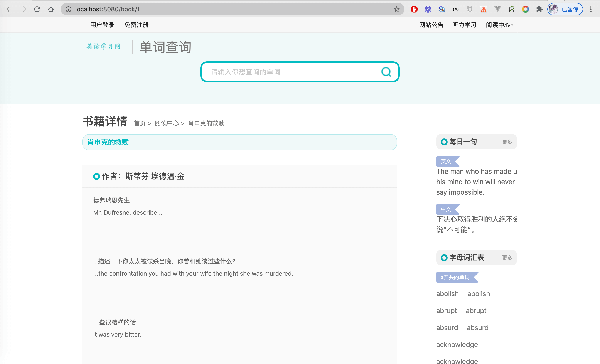600x364 pixels.
Task: Click the search magnifier icon
Action: click(x=386, y=72)
